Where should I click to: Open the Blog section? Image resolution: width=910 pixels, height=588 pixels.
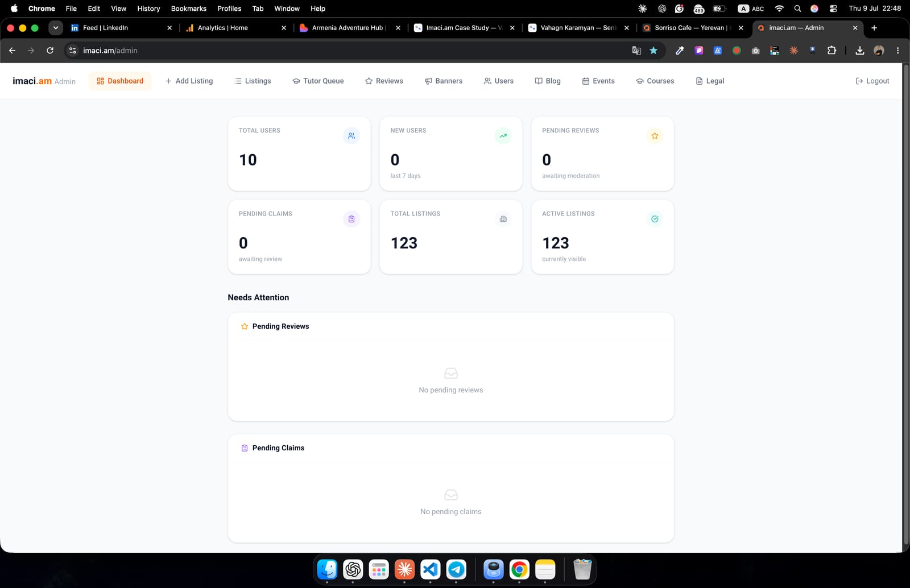tap(548, 81)
